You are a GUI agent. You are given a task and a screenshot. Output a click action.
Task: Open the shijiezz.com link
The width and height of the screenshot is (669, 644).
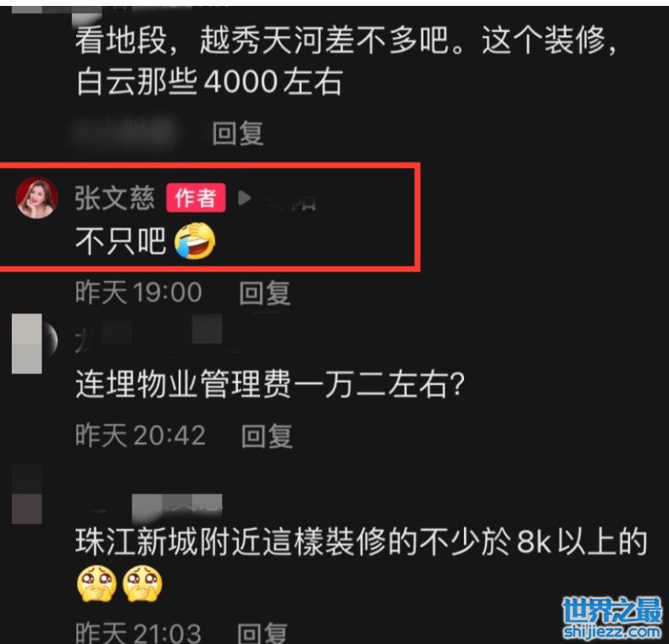tap(612, 631)
